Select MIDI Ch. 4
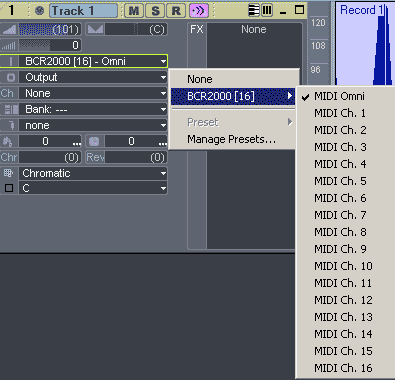This screenshot has width=395, height=380. pyautogui.click(x=346, y=164)
